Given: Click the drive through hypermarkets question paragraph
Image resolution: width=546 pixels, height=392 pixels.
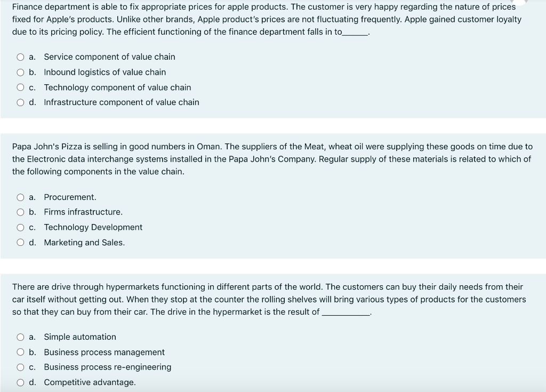Looking at the screenshot, I should coord(269,299).
